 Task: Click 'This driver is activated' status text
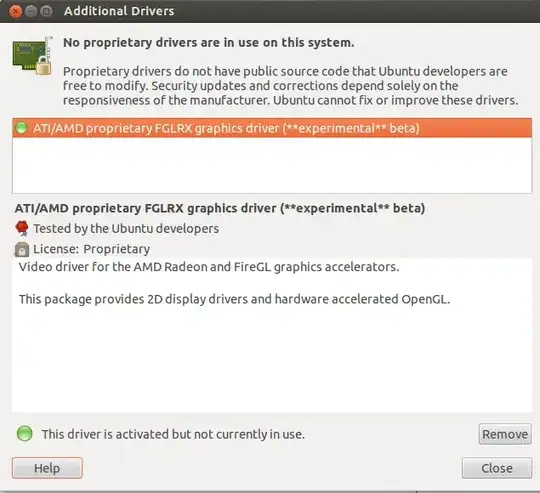tap(173, 434)
